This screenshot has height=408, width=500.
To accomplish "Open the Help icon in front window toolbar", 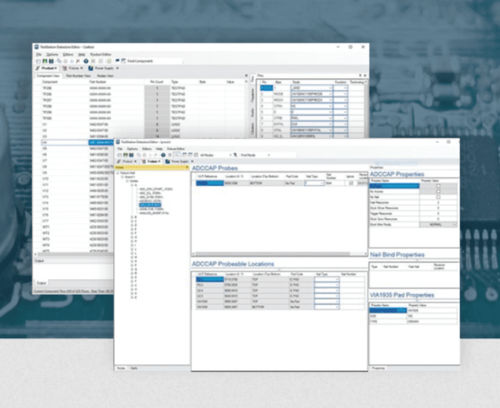I will coord(163,155).
